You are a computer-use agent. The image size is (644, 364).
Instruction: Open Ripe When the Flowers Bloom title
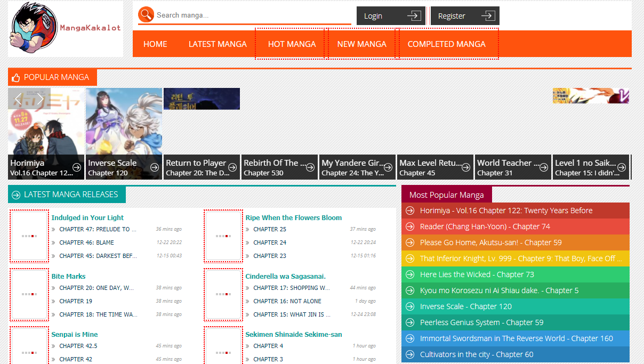[x=294, y=217]
